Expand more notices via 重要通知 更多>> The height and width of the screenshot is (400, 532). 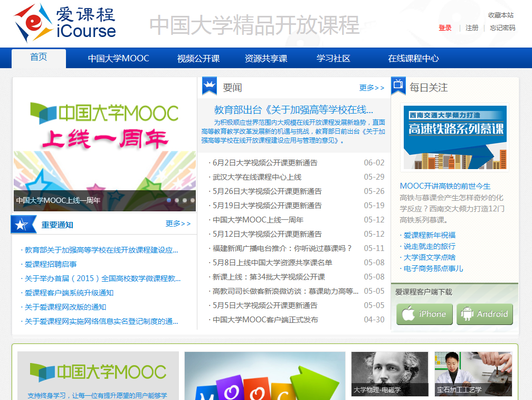[178, 224]
